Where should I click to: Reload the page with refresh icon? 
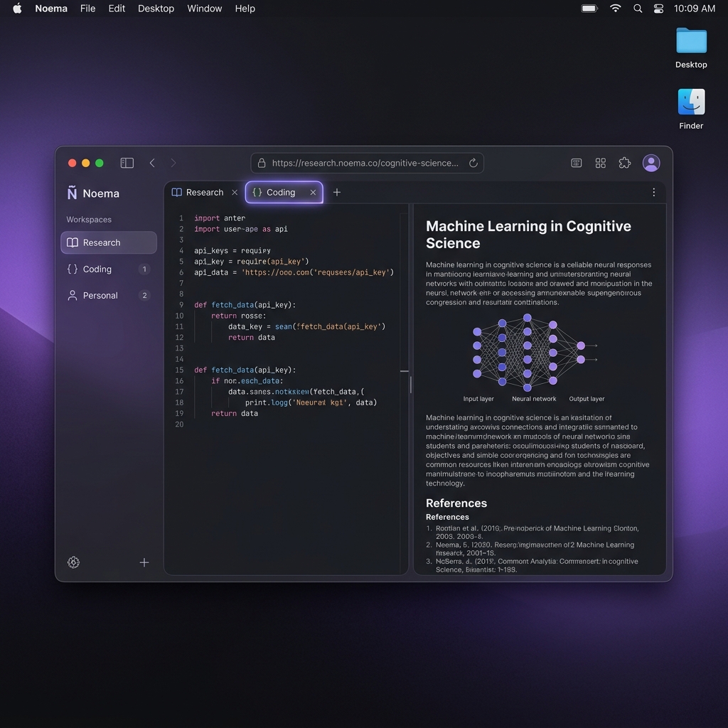point(473,163)
